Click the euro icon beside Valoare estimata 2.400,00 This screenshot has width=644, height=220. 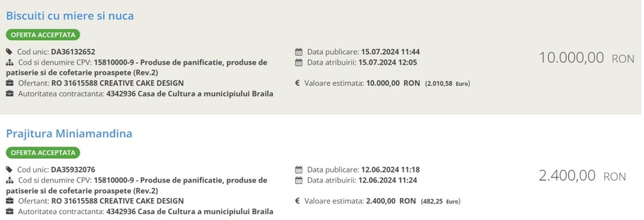tap(298, 201)
